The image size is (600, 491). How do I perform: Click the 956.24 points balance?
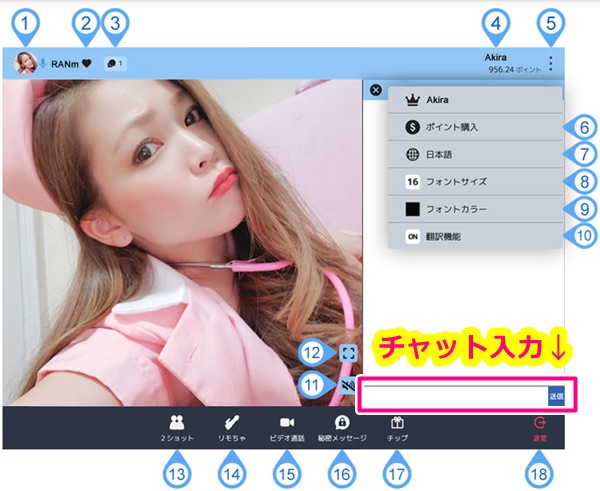click(514, 70)
